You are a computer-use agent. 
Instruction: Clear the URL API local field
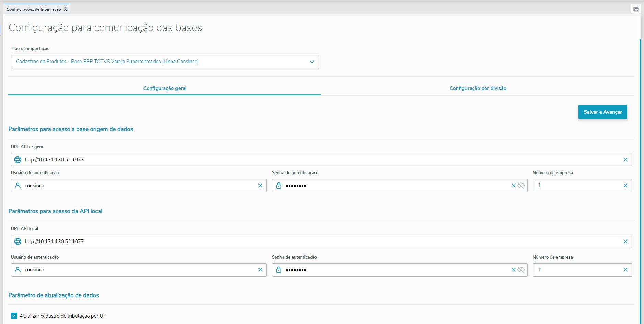[625, 242]
